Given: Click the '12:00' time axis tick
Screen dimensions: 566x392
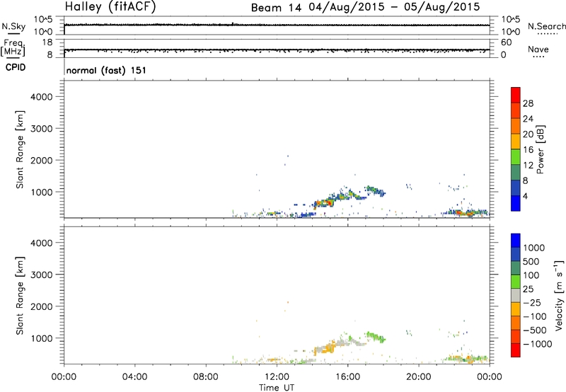Looking at the screenshot, I should pos(277,377).
